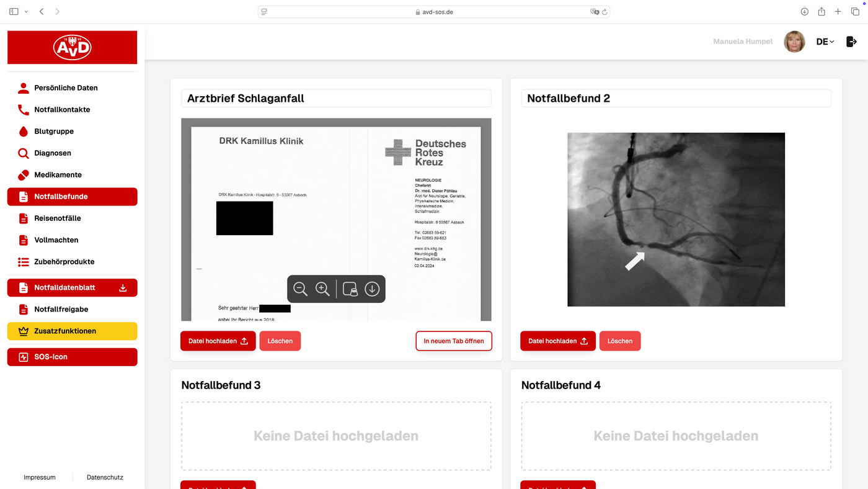Click the magnifier icon beside Diagnosen
868x489 pixels.
pyautogui.click(x=24, y=153)
